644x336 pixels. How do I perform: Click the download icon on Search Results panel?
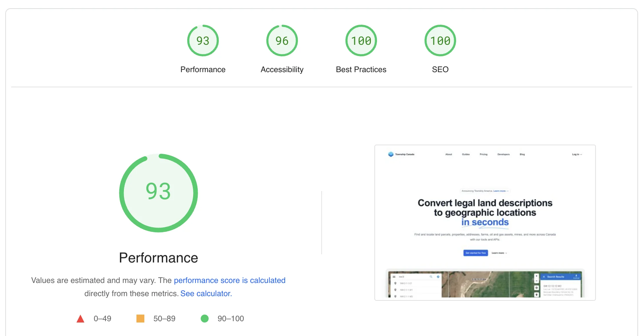point(577,277)
